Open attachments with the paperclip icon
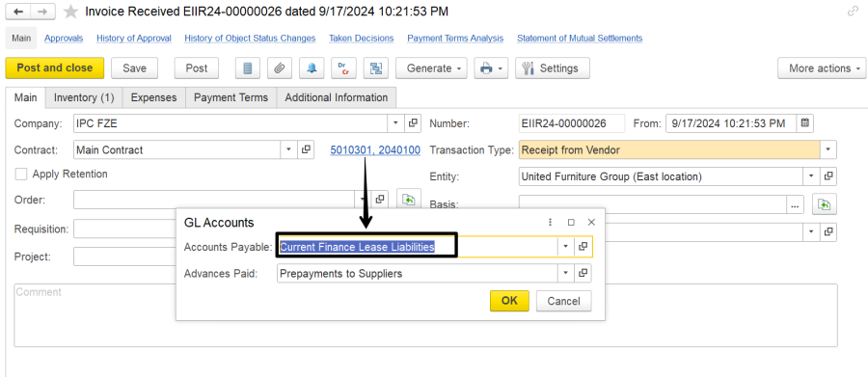868x377 pixels. point(280,68)
